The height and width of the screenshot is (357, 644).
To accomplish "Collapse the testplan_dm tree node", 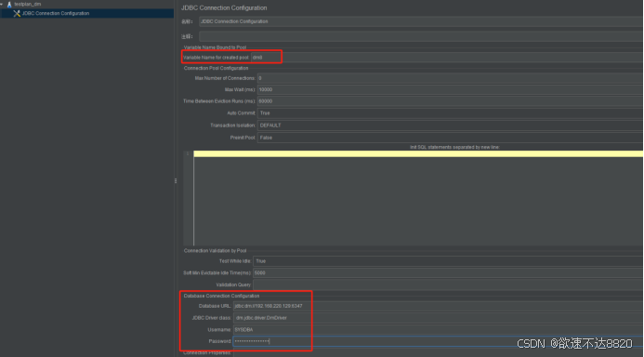I will [x=2, y=4].
